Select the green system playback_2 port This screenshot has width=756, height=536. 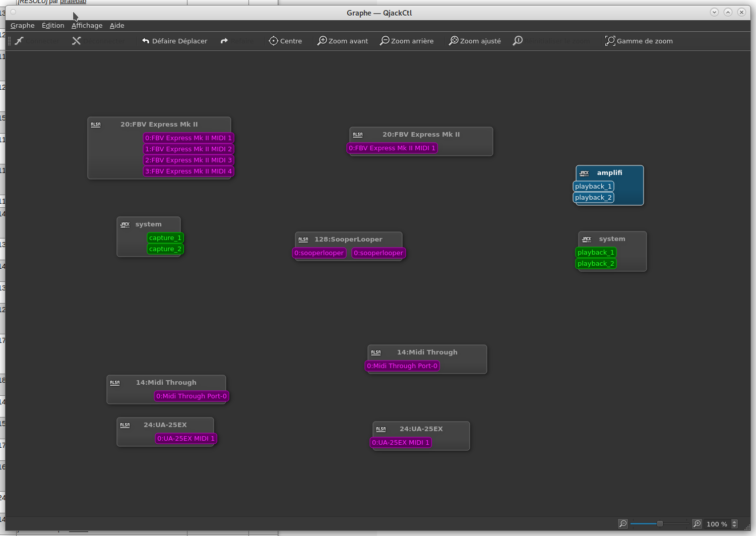[x=596, y=264]
